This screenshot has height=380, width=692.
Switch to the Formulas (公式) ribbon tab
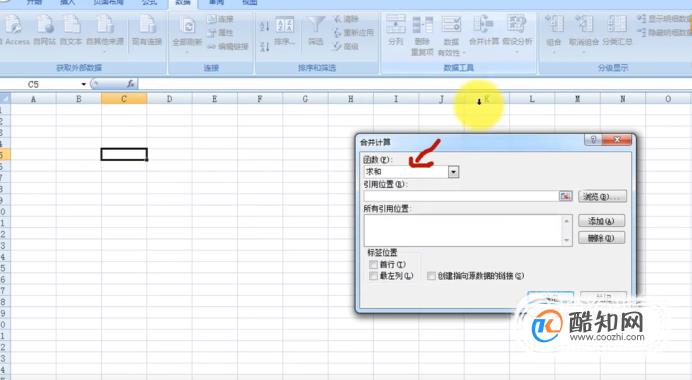(150, 3)
